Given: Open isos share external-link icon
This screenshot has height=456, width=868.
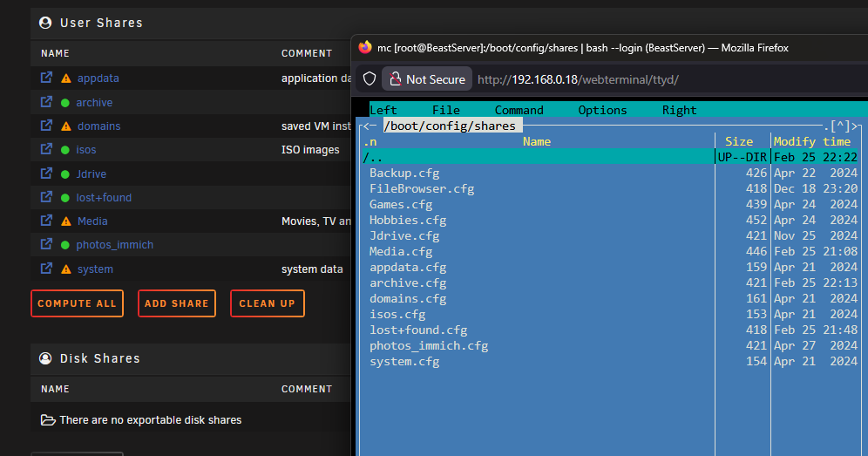Looking at the screenshot, I should 46,149.
